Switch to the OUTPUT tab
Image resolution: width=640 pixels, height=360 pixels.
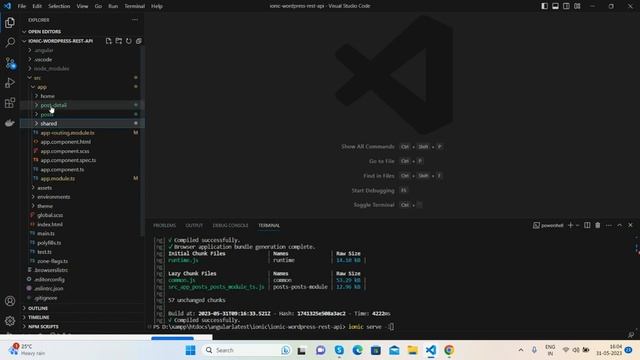pos(194,225)
